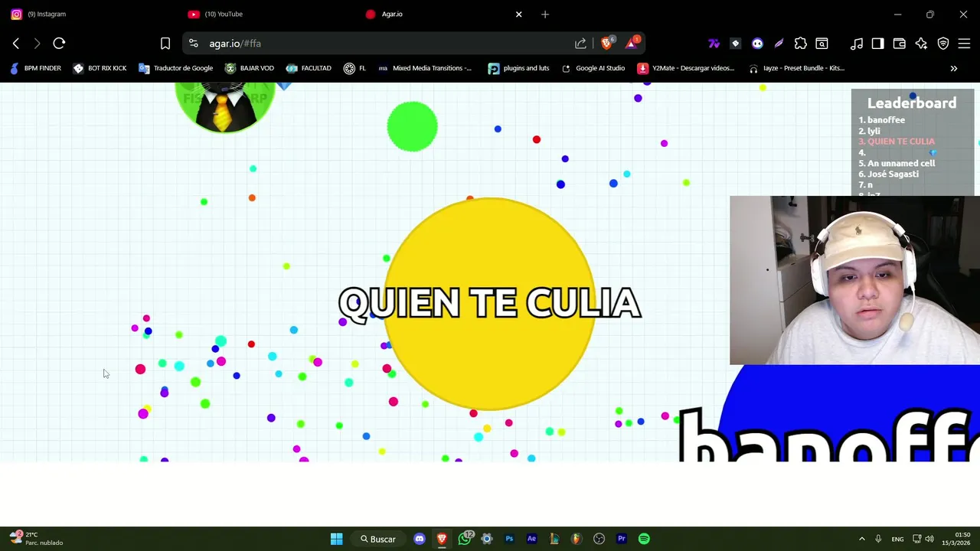This screenshot has height=551, width=980.
Task: Open the browser hamburger main menu
Action: point(965,44)
